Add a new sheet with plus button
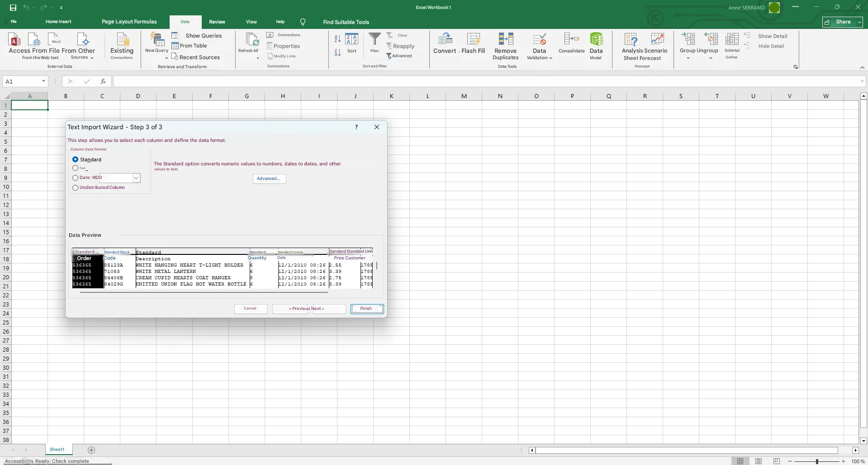 pyautogui.click(x=91, y=450)
